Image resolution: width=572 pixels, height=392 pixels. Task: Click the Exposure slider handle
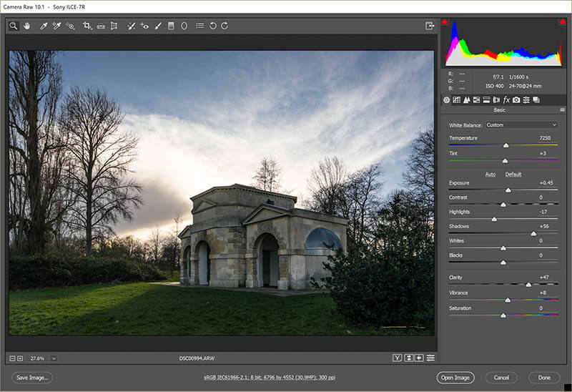point(508,190)
